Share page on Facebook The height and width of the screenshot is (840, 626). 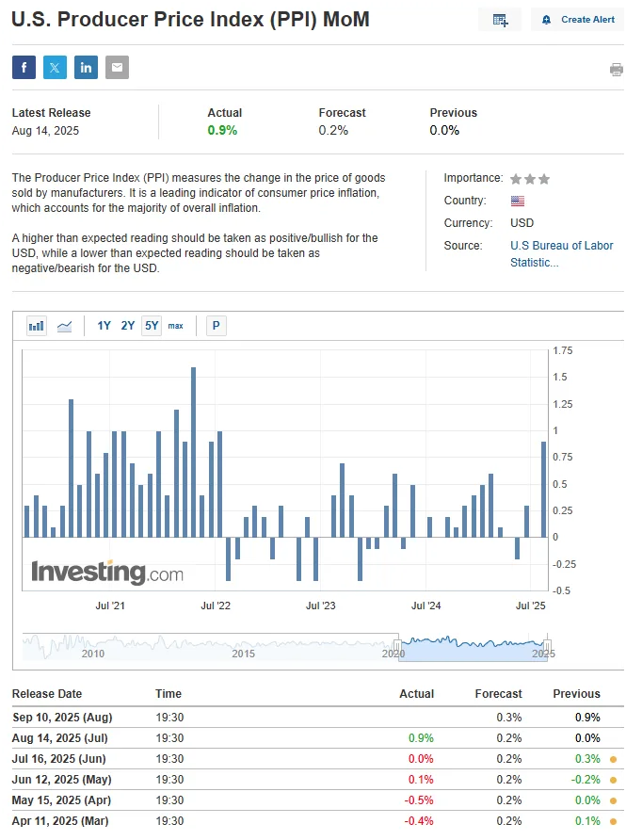point(24,68)
